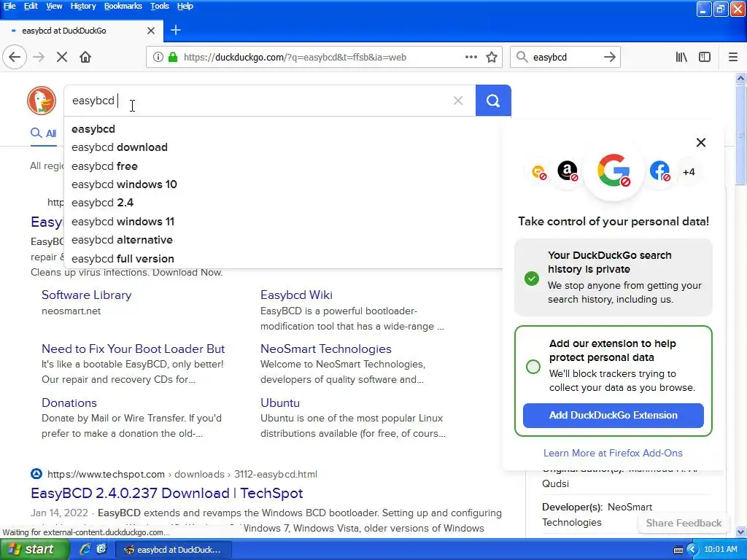Open page actions three-dot menu
Screen dimensions: 747x560
(x=471, y=57)
